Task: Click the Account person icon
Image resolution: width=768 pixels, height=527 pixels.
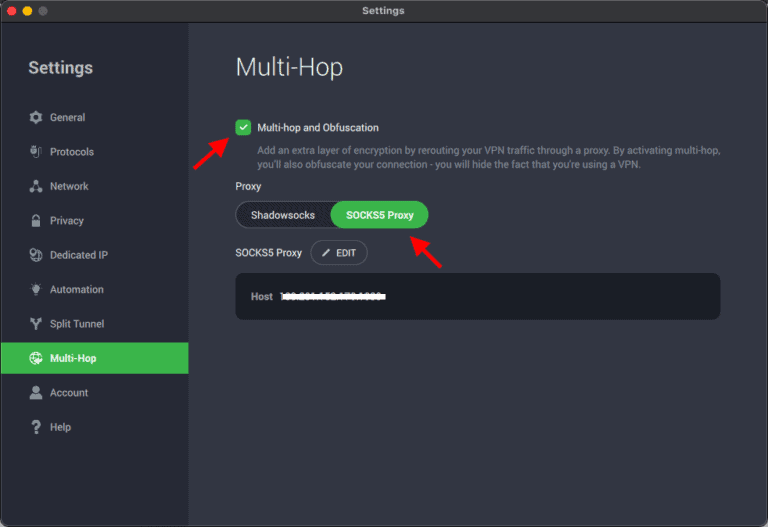Action: (36, 393)
